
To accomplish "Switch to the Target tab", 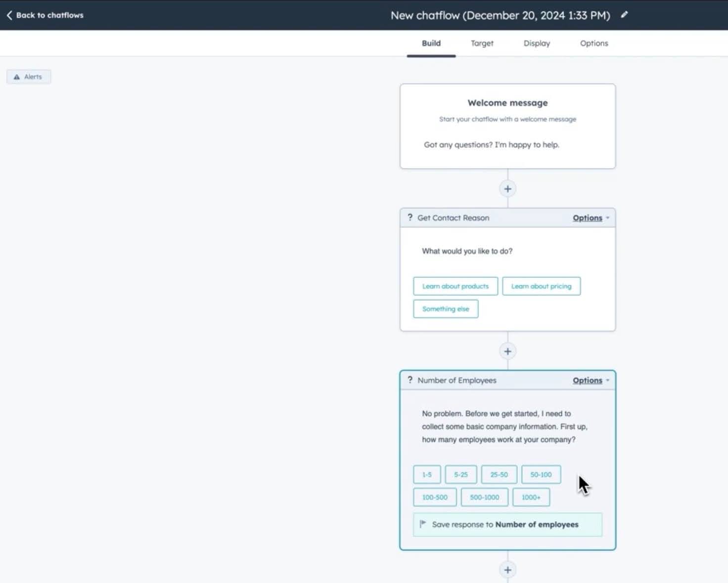I will 482,44.
